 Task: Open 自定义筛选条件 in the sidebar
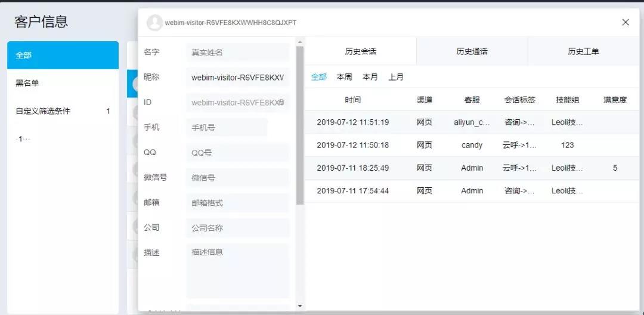coord(43,111)
